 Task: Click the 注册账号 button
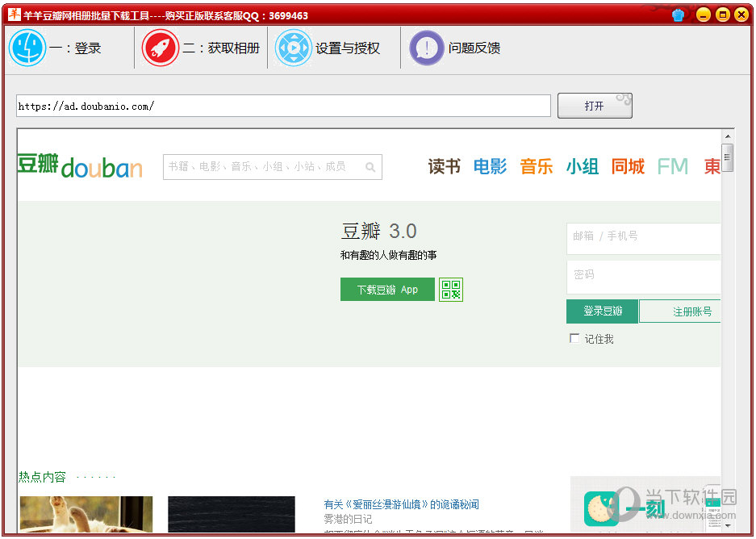point(680,311)
